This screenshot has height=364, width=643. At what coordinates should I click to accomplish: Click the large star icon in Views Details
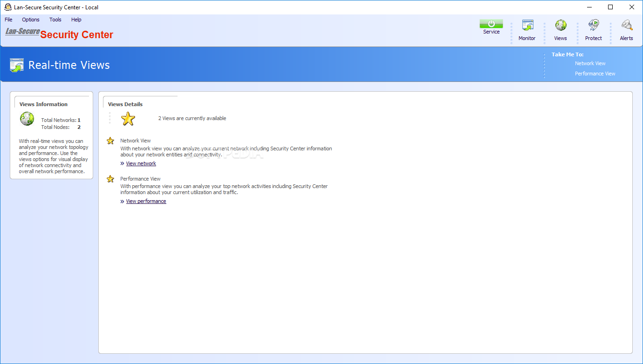click(128, 119)
